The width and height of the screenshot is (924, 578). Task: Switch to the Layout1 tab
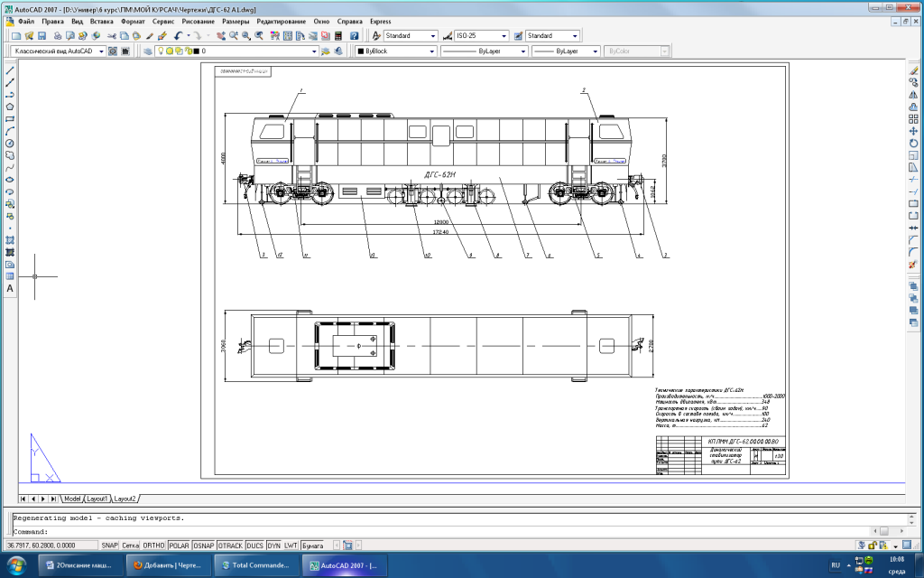[x=97, y=499]
